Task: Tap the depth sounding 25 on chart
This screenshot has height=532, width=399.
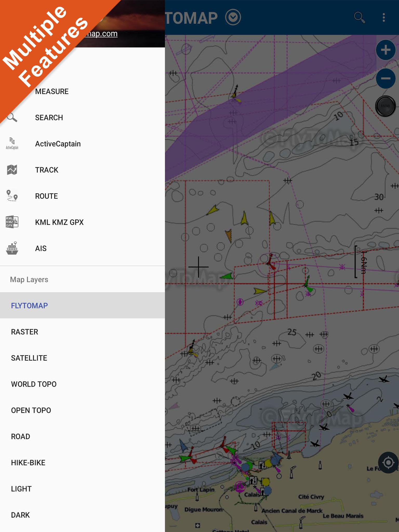Action: 292,332
